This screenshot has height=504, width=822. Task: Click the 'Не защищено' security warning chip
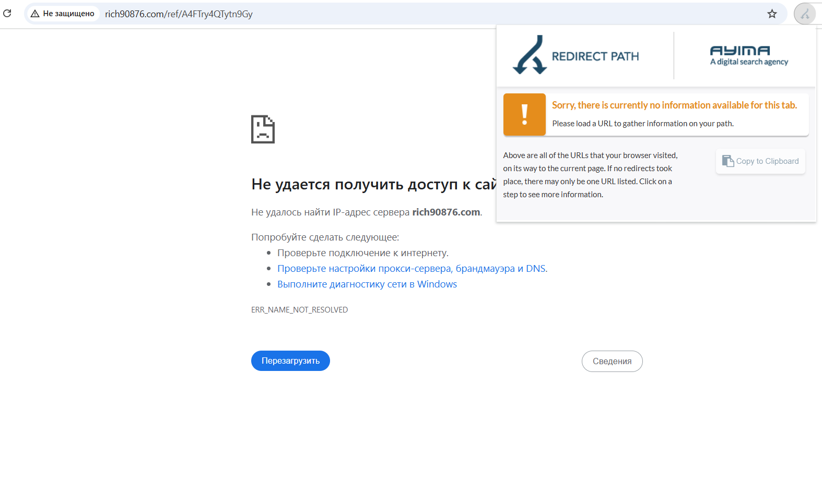63,14
